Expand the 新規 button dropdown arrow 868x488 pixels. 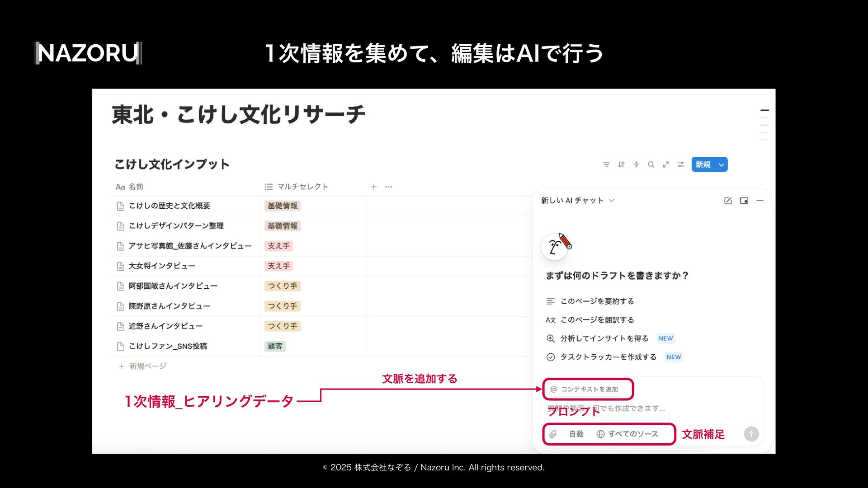[x=722, y=165]
